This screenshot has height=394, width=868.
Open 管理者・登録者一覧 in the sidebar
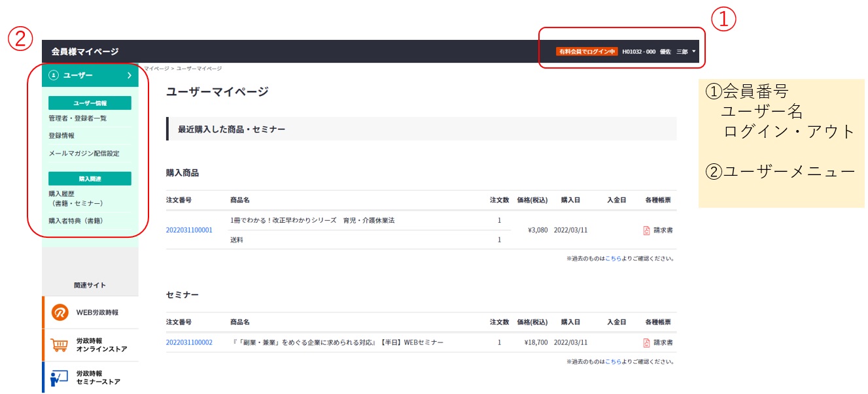click(x=77, y=118)
